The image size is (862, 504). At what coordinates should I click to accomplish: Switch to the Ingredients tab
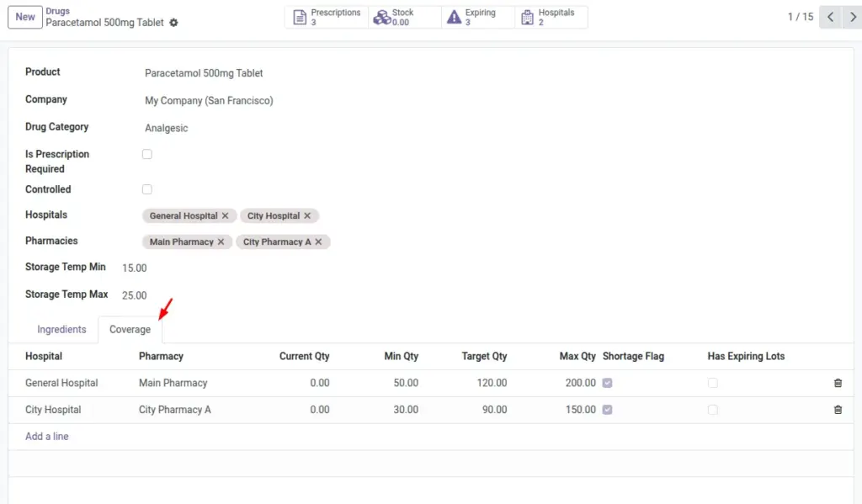[x=61, y=330]
